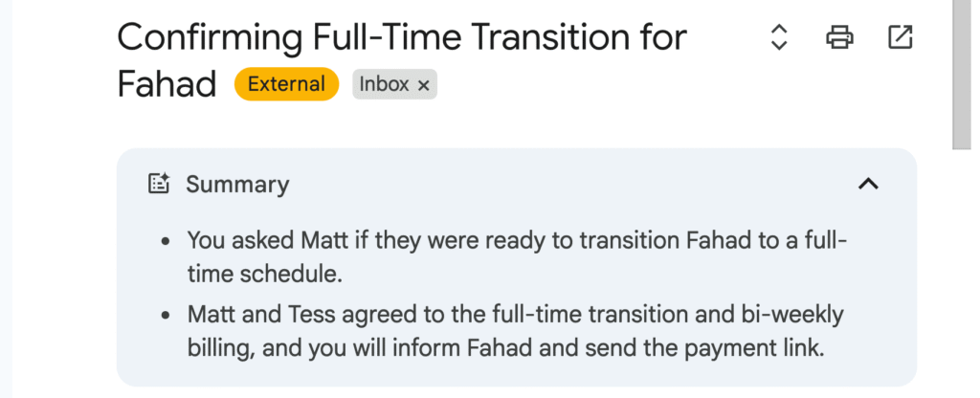
Task: Click the yellow External badge
Action: pos(286,84)
